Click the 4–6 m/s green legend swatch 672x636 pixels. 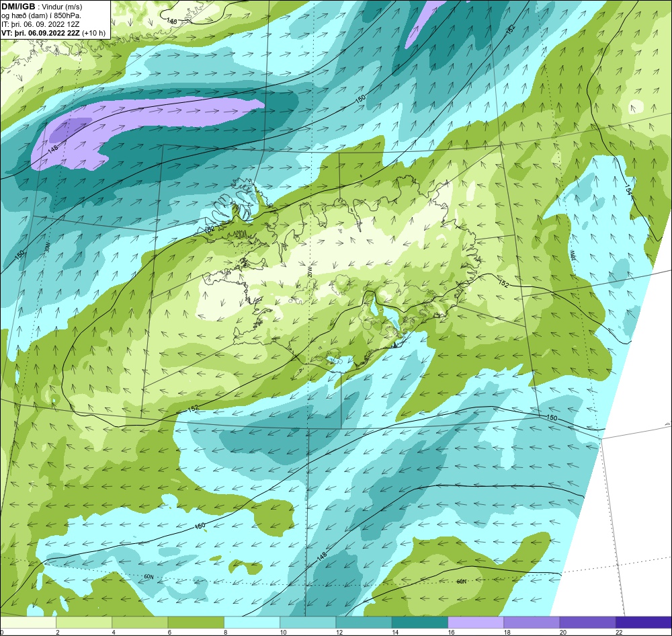tap(140, 622)
